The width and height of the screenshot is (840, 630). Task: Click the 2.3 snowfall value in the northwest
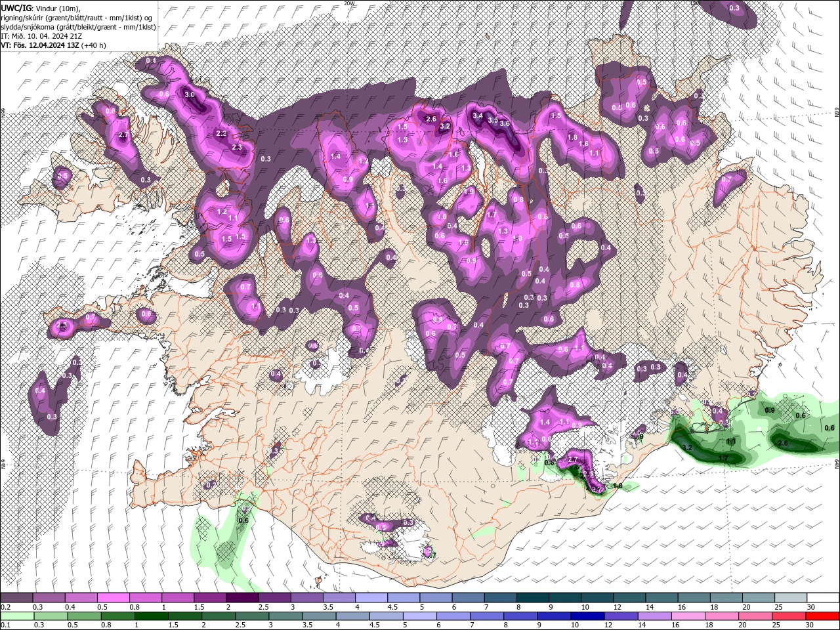(237, 147)
